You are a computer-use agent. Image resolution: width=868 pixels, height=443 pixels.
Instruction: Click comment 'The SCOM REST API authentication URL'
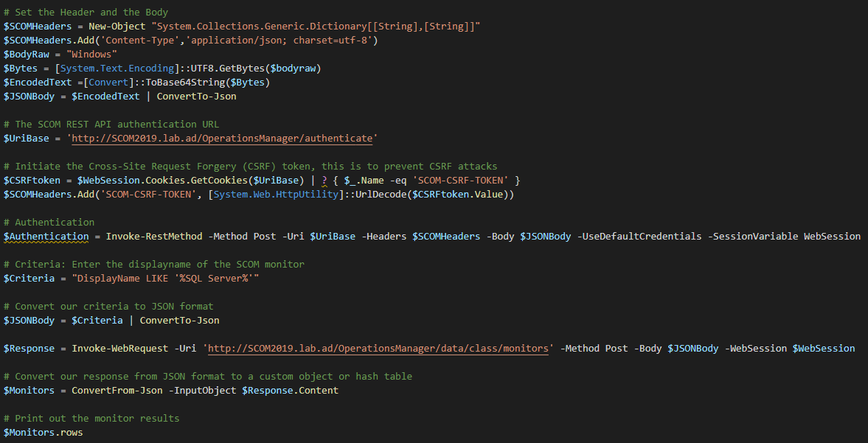(x=111, y=125)
